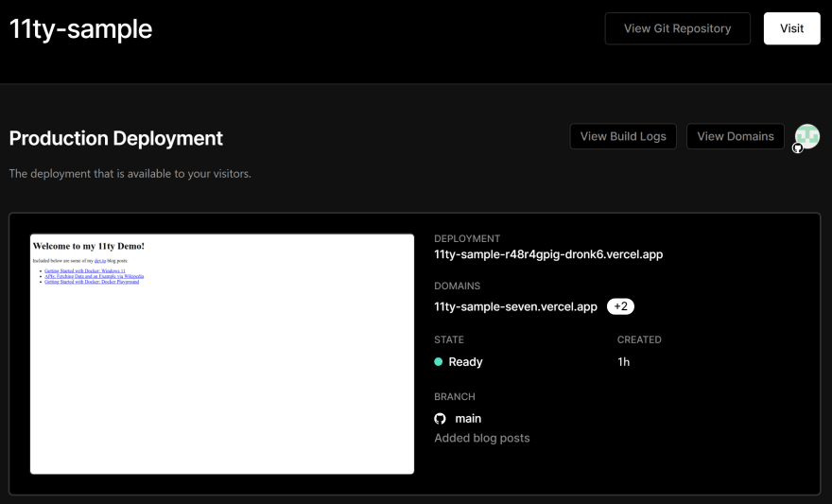This screenshot has width=832, height=504.
Task: Click the 'Wikipedia' API blog link in preview
Action: pos(94,276)
